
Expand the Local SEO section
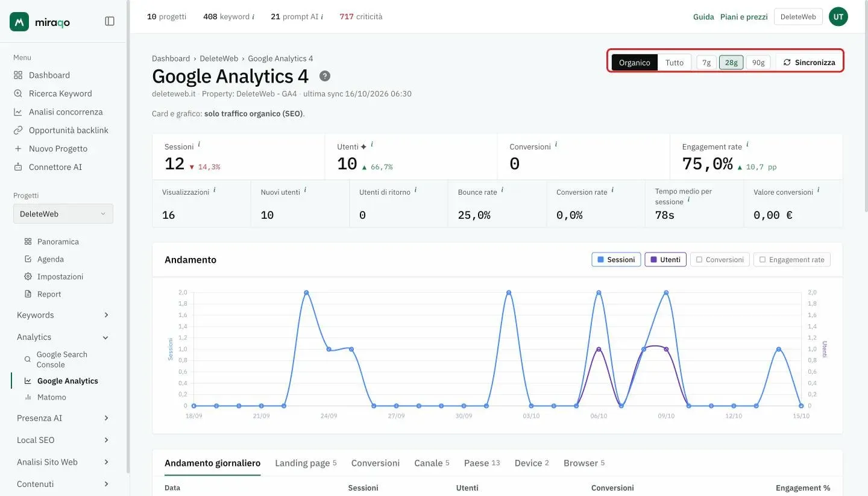coord(63,441)
